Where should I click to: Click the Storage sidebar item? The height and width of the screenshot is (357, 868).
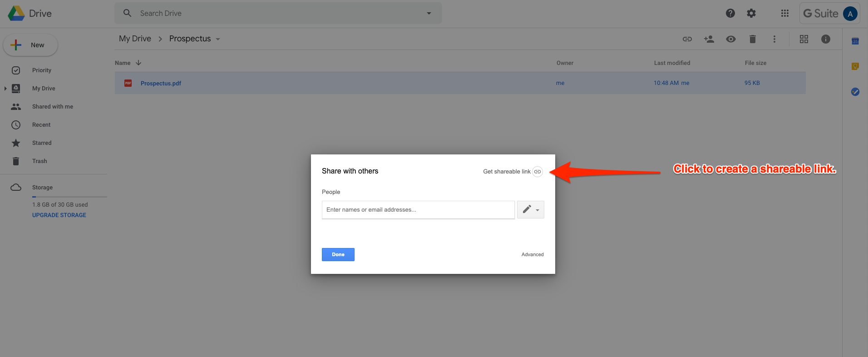[42, 187]
